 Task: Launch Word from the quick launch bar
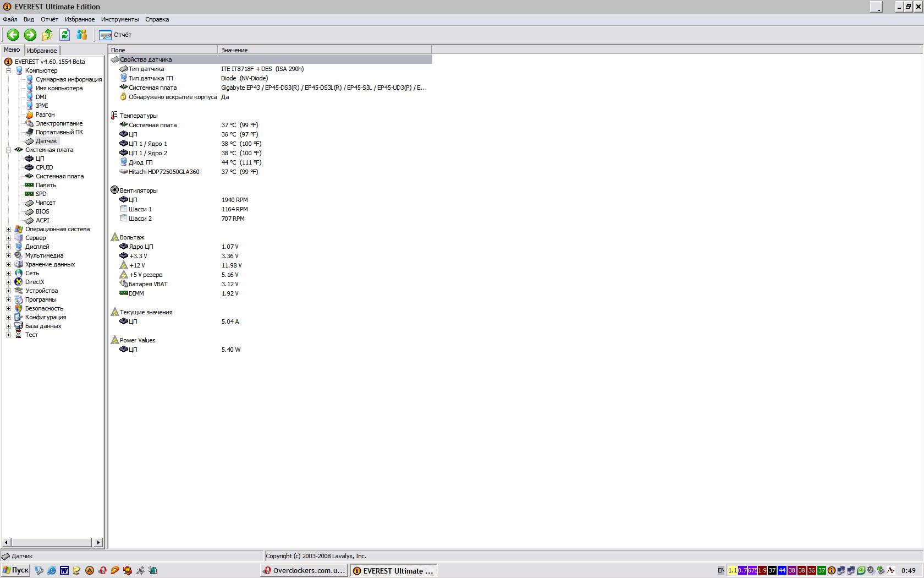[x=64, y=570]
